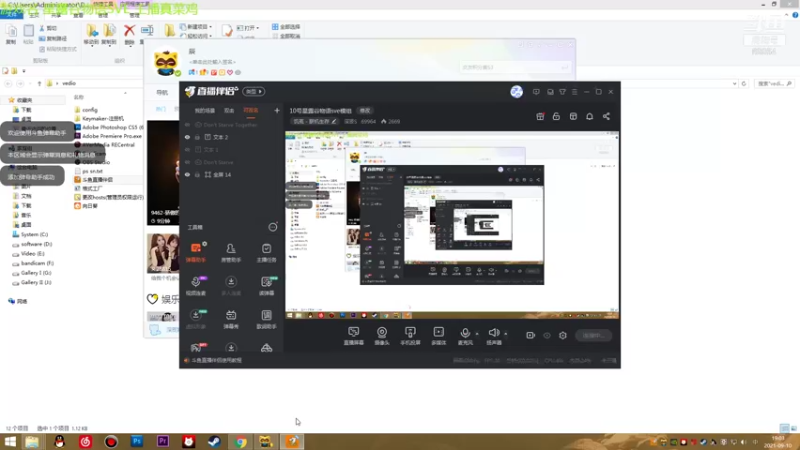The image size is (800, 450).
Task: Toggle the lock on the 全屏 14 source
Action: [x=197, y=174]
